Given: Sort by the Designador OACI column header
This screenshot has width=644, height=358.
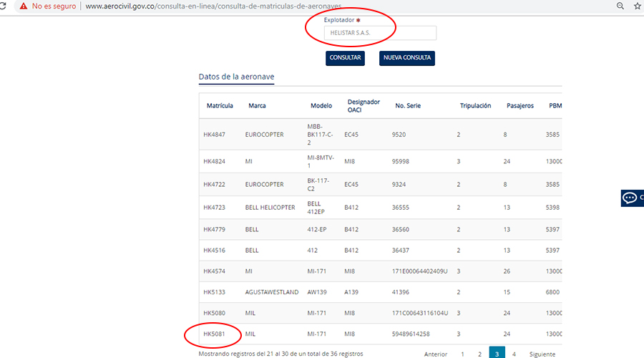Looking at the screenshot, I should click(364, 106).
